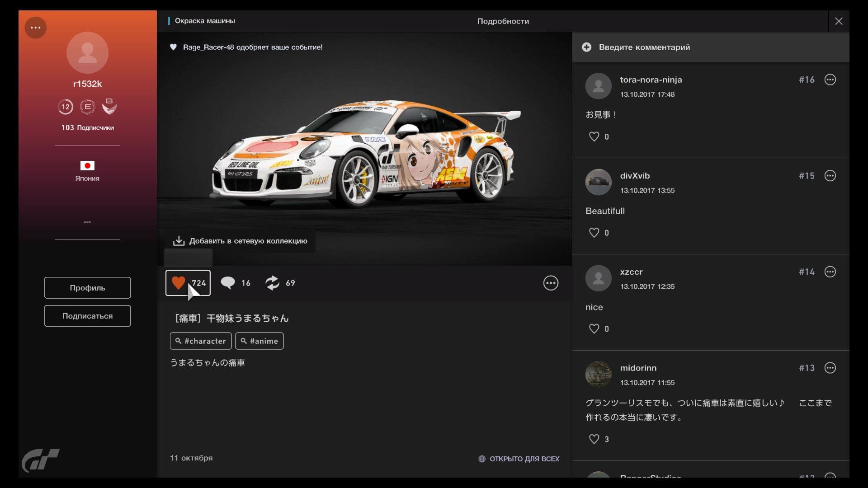Click the Japan flag icon
This screenshot has height=488, width=868.
[x=87, y=165]
